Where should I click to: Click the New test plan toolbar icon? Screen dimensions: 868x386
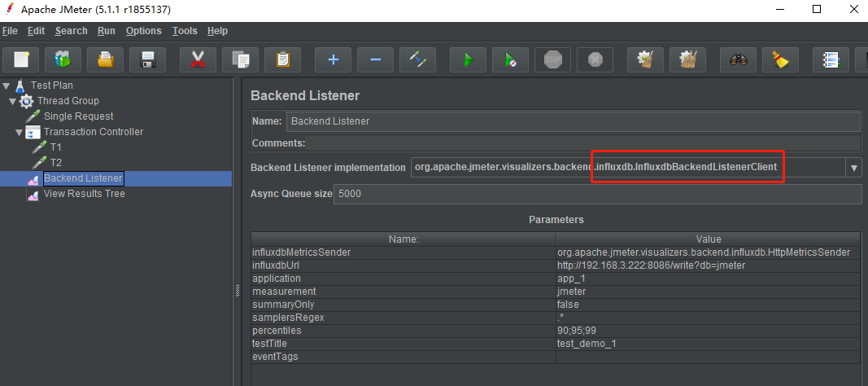pos(21,59)
